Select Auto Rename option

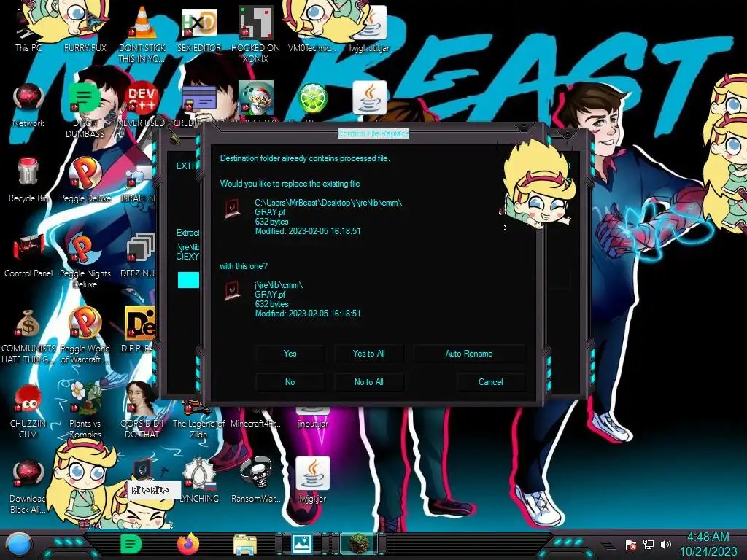coord(469,354)
